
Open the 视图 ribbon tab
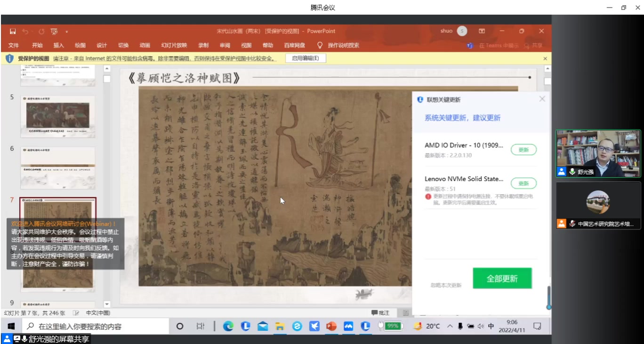coord(246,45)
